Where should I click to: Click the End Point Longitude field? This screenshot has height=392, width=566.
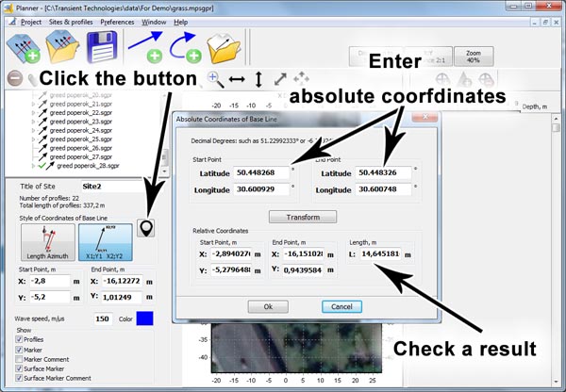click(x=383, y=189)
